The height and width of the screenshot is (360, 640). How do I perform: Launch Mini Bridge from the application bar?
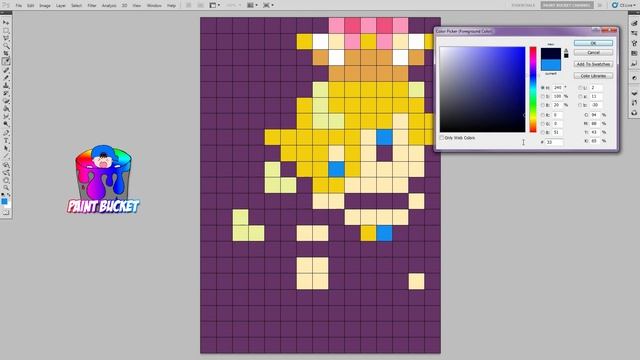tap(200, 5)
